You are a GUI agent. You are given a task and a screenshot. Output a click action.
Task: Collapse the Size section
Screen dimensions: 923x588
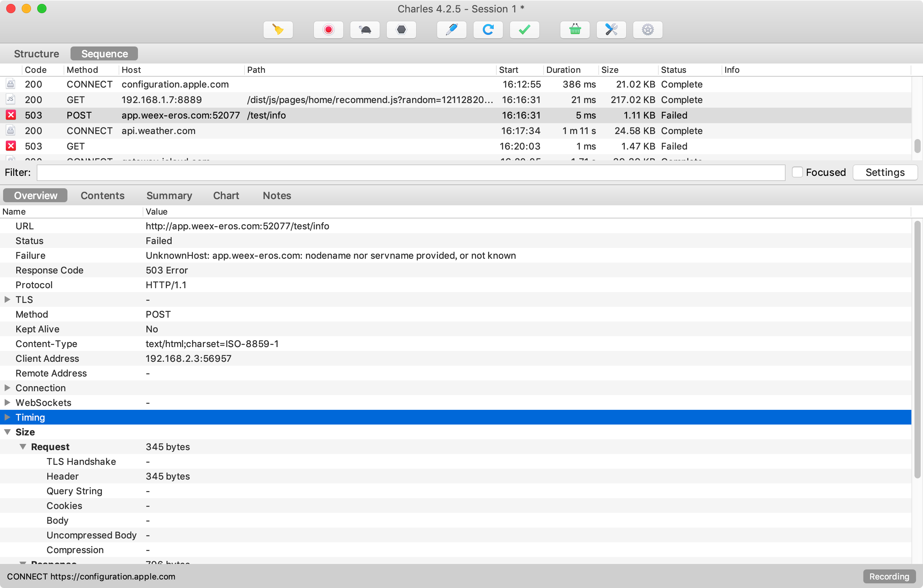coord(7,432)
